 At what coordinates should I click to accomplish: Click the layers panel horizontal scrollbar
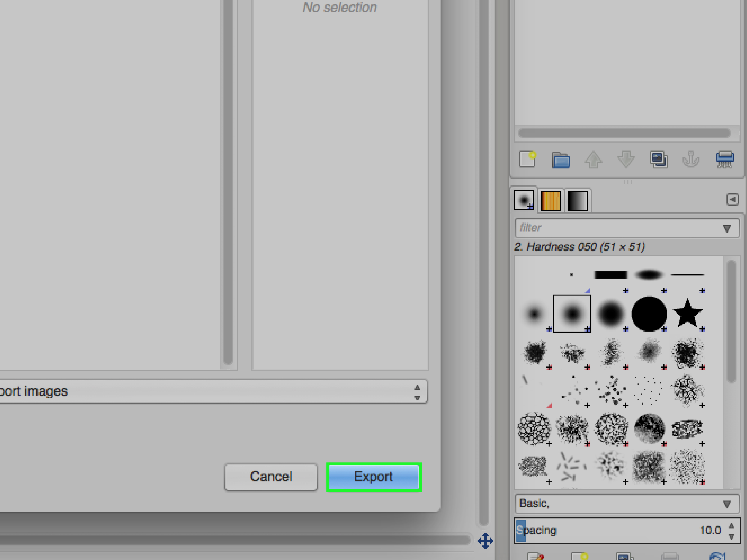pos(624,133)
